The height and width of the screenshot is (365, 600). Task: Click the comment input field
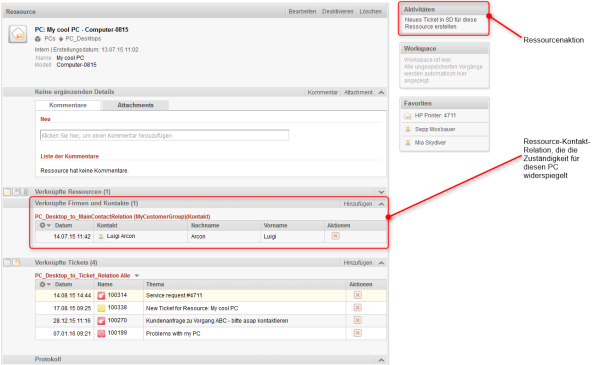[165, 135]
